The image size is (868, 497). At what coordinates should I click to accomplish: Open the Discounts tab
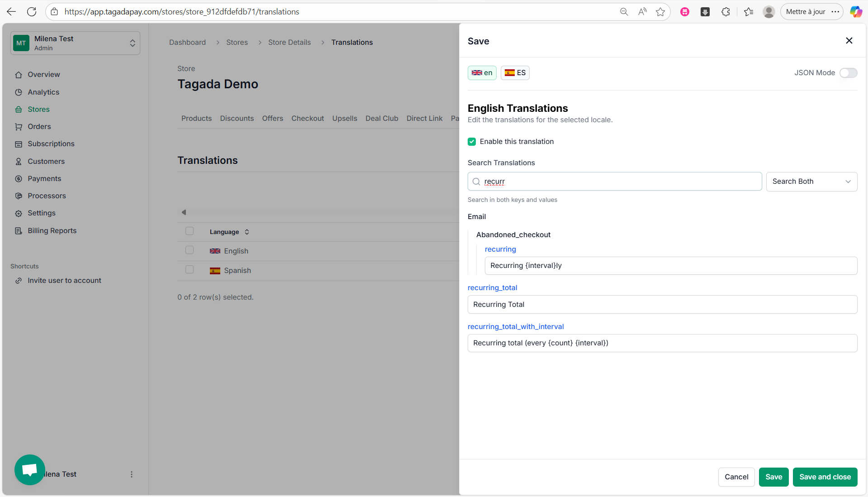point(237,119)
